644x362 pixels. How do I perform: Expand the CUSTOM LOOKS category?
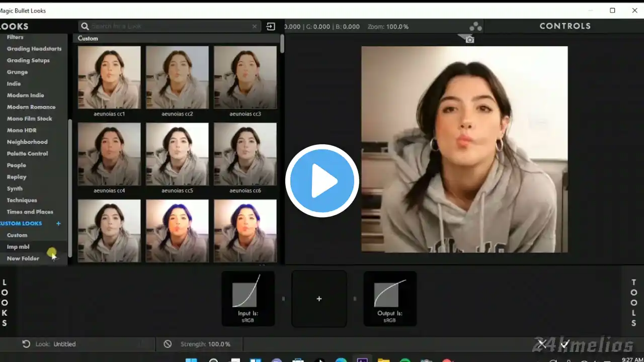pos(21,223)
